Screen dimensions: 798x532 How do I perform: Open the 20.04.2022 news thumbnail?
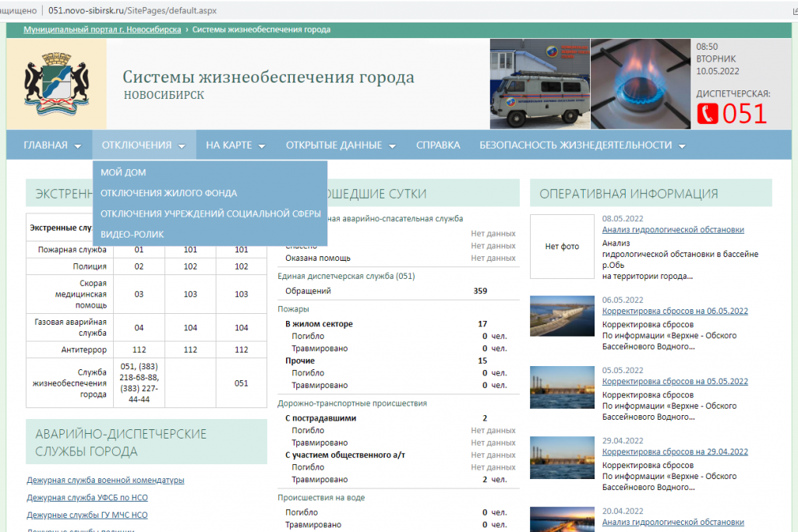coord(562,520)
